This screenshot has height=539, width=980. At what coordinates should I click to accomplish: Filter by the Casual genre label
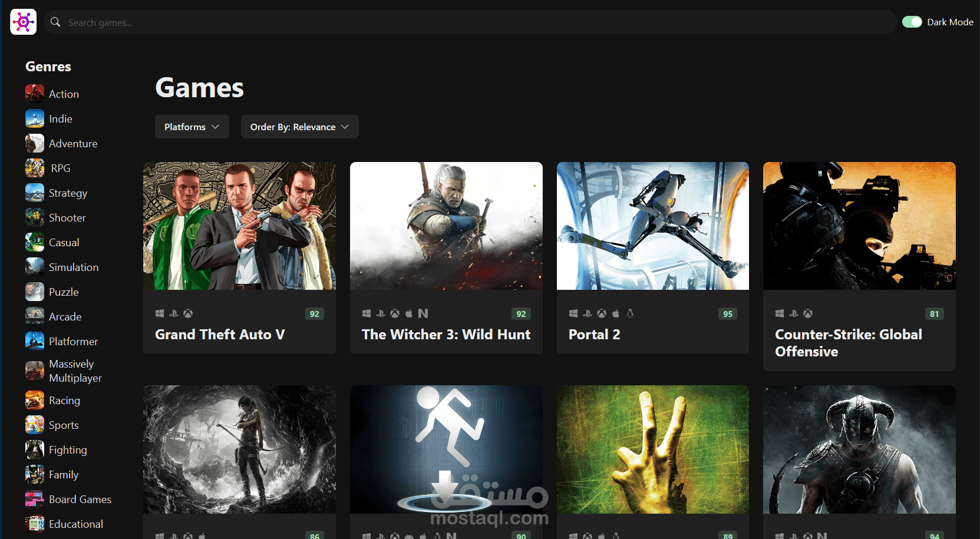pyautogui.click(x=64, y=243)
